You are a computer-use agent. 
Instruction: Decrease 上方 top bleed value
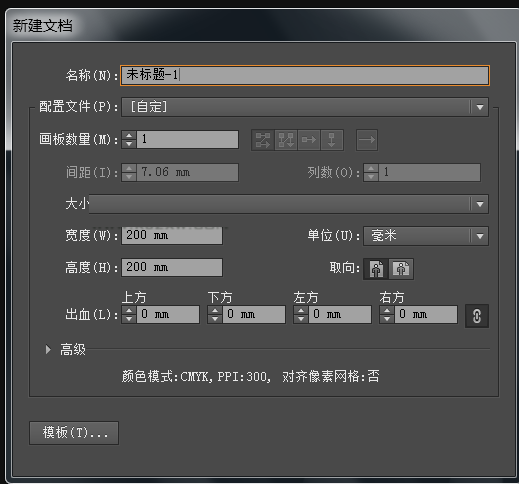129,319
